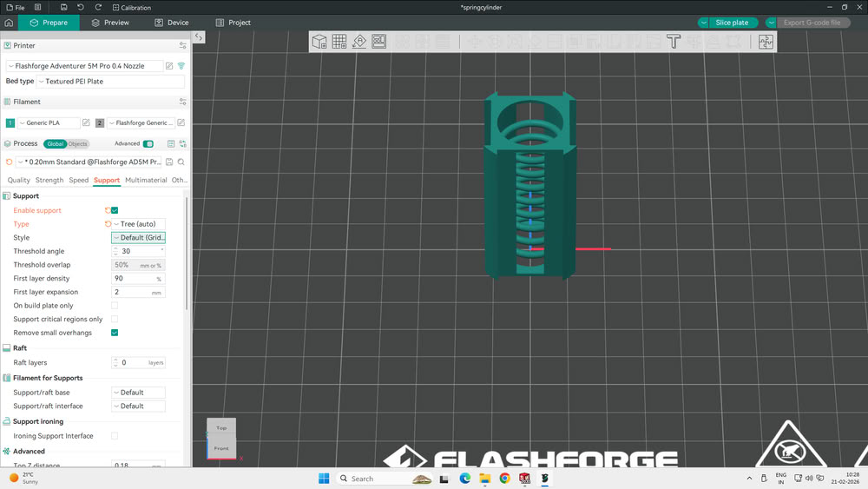Click the Undo icon

pyautogui.click(x=81, y=7)
